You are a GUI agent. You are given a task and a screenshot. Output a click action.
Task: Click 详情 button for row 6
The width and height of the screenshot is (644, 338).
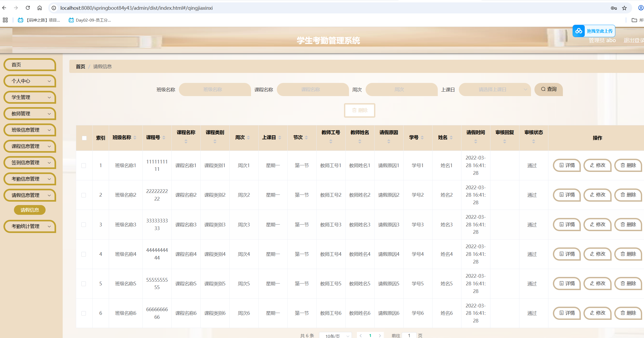pos(567,313)
